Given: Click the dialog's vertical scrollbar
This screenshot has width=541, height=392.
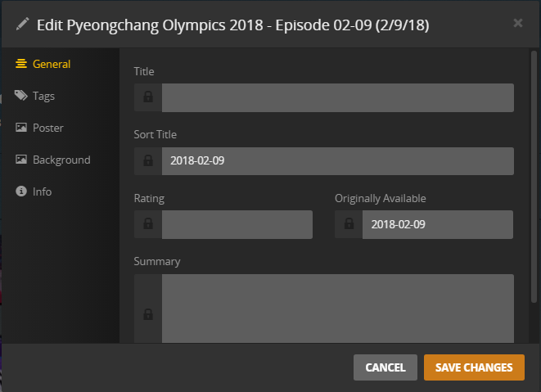Looking at the screenshot, I should [534, 177].
